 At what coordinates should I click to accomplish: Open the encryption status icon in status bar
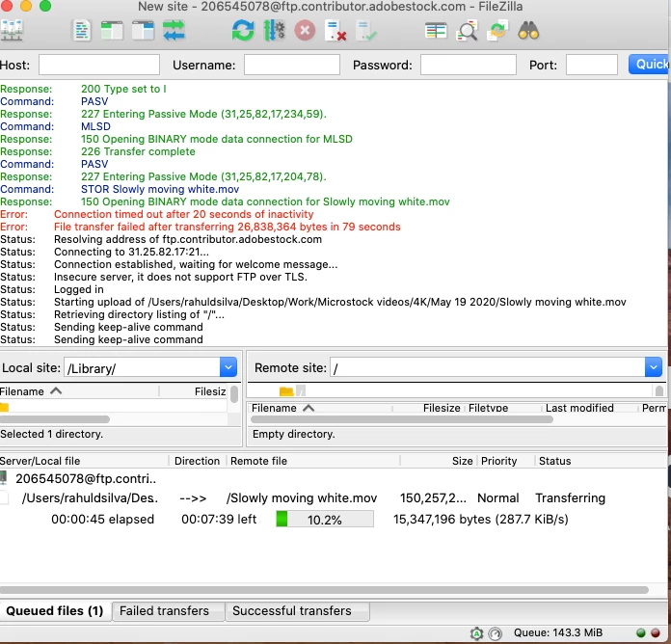click(x=476, y=632)
